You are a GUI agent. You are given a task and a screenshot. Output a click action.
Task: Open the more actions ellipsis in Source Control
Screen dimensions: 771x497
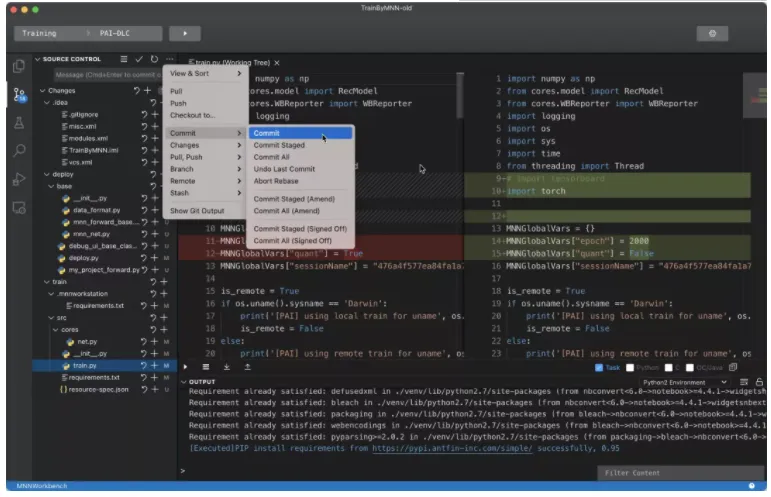[169, 59]
